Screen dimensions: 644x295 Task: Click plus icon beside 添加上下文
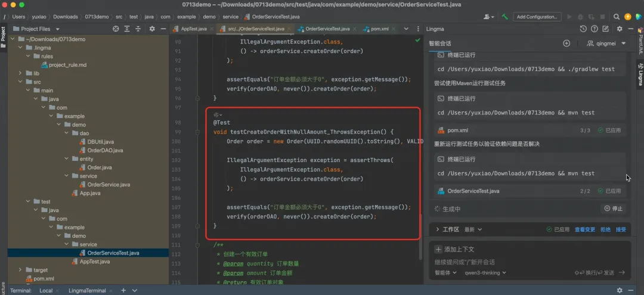click(x=439, y=249)
